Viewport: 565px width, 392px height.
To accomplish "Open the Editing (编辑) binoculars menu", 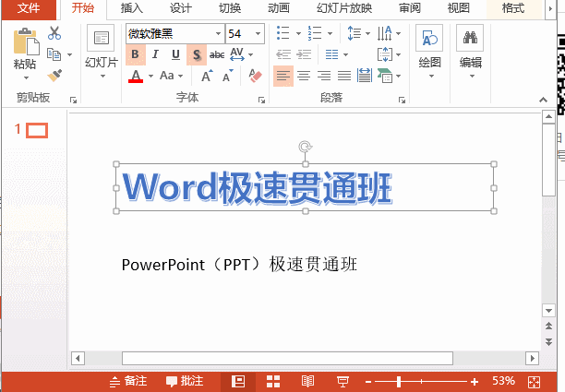I will pyautogui.click(x=471, y=49).
